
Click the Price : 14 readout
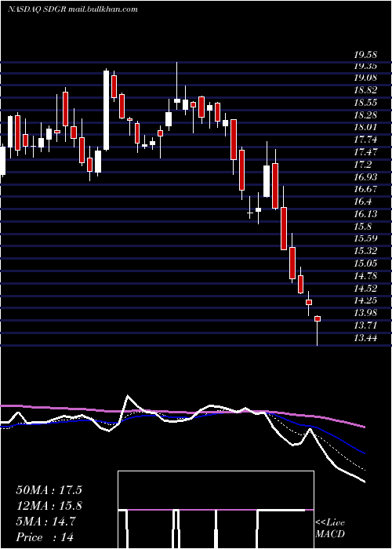click(45, 537)
